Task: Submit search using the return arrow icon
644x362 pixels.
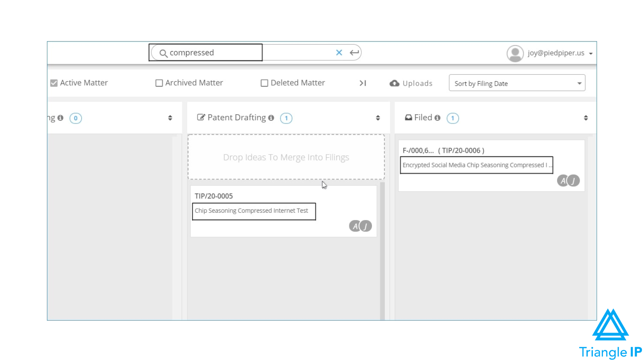Action: 354,53
